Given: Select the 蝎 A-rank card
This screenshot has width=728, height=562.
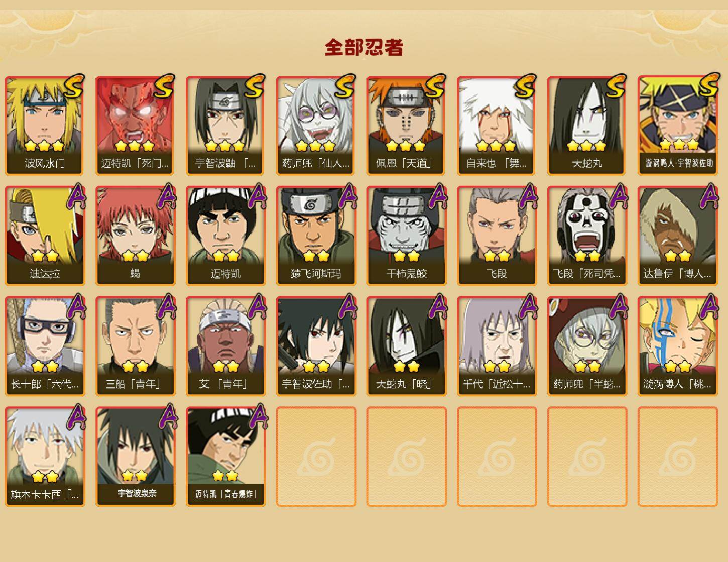Looking at the screenshot, I should pos(136,236).
